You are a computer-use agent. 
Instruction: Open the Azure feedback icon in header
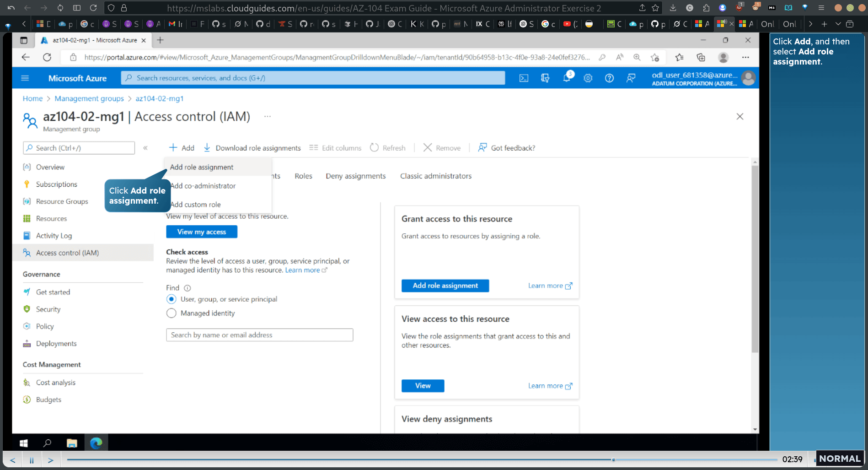[631, 78]
